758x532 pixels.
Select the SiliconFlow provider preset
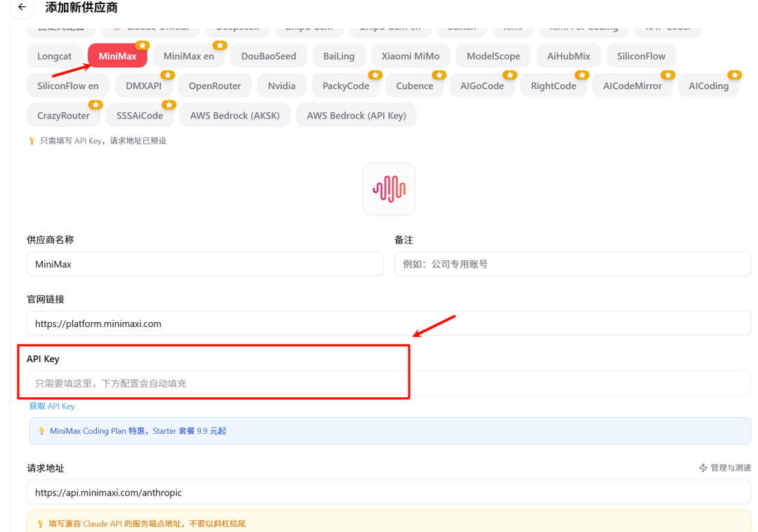(641, 56)
